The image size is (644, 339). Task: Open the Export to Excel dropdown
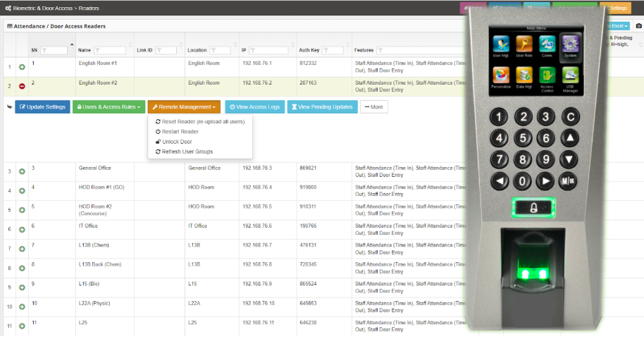pyautogui.click(x=618, y=26)
